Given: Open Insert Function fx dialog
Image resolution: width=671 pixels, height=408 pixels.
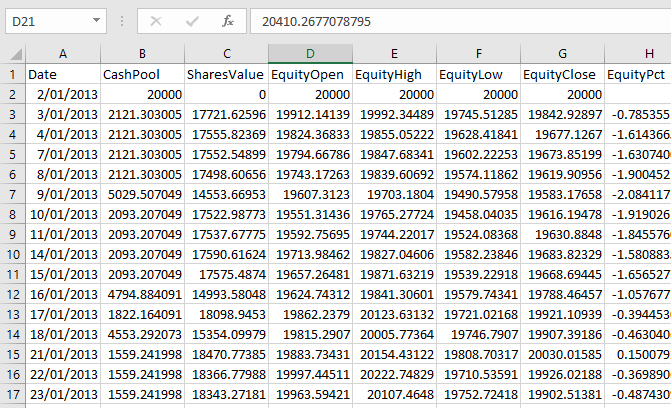Looking at the screenshot, I should pos(228,21).
